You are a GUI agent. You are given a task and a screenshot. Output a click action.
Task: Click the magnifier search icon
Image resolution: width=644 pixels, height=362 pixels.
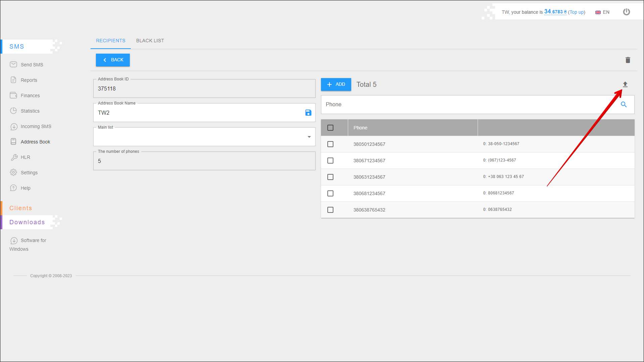click(624, 105)
